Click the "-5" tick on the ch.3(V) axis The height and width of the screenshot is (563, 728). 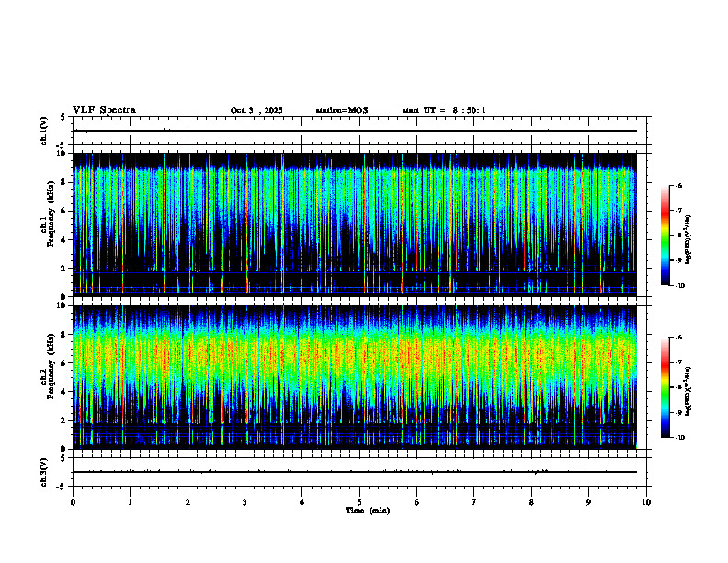(x=62, y=487)
